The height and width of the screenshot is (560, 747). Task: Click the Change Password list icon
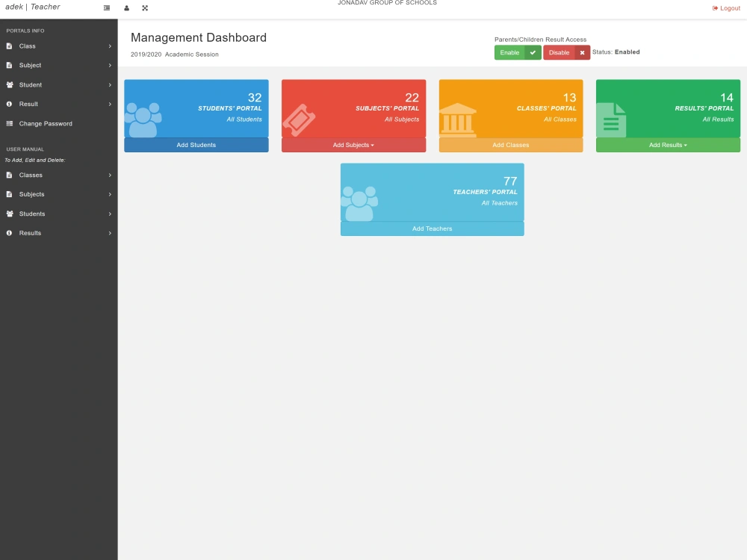(9, 123)
